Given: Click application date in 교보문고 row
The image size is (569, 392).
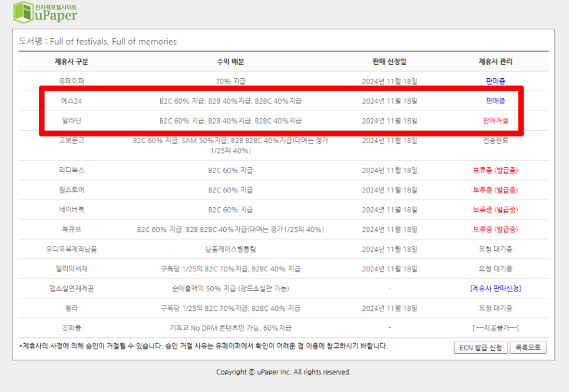Looking at the screenshot, I should point(389,140).
